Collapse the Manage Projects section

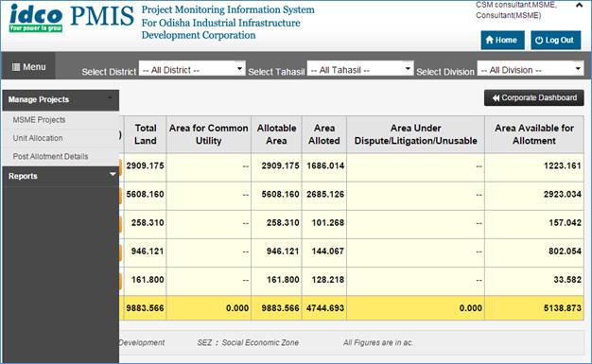click(x=61, y=99)
